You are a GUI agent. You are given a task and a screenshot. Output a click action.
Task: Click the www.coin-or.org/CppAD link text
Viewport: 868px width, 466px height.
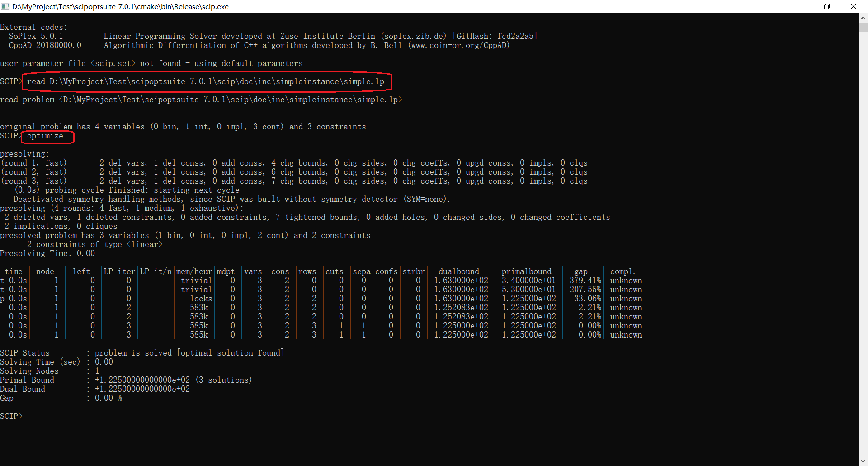point(459,45)
